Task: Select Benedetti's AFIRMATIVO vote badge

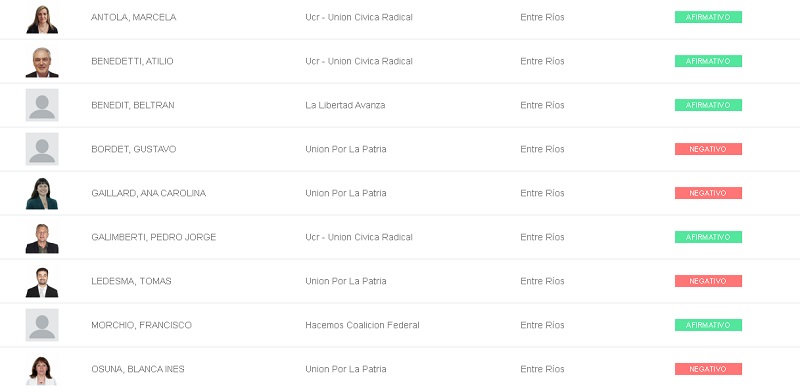Action: 708,61
